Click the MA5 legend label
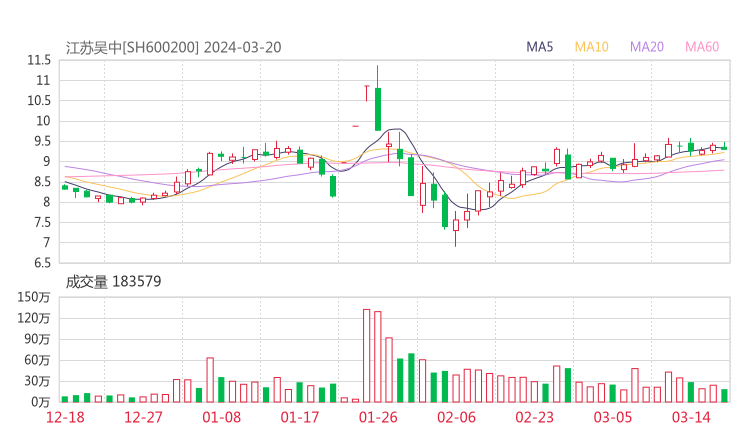Viewport: 740px width, 440px height. pos(539,47)
